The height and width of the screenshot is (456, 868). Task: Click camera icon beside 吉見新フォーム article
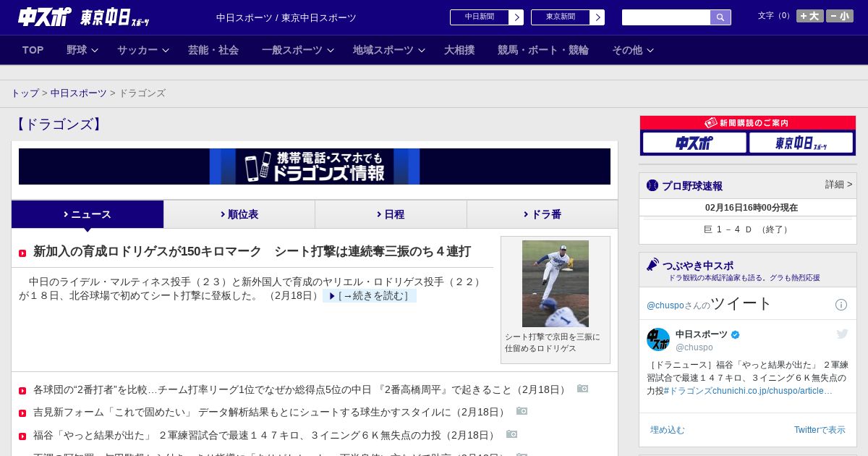click(522, 411)
